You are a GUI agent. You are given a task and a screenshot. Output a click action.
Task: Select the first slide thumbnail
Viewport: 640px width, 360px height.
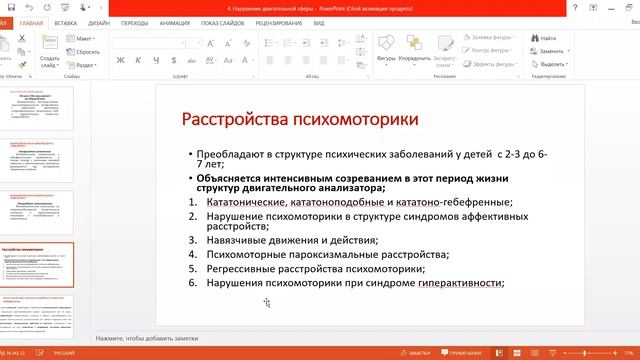pos(36,108)
